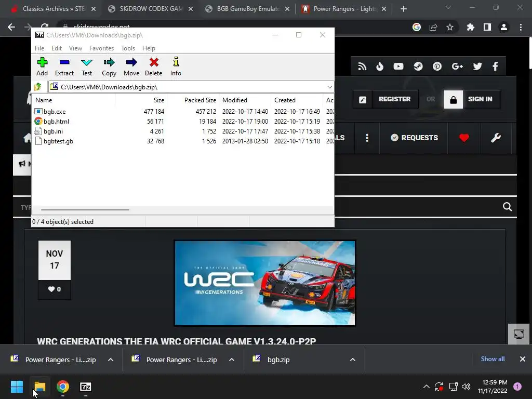Image resolution: width=532 pixels, height=399 pixels.
Task: Open the Steam social icon
Action: pyautogui.click(x=418, y=66)
